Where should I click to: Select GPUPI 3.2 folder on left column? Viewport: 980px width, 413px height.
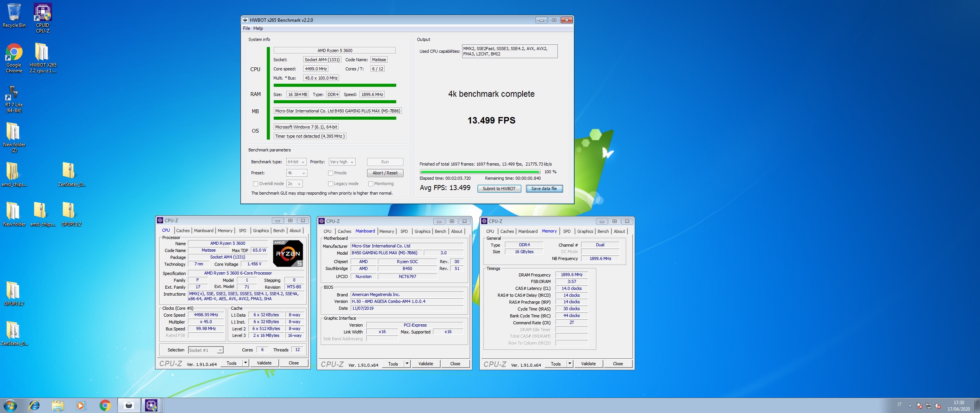tap(14, 294)
